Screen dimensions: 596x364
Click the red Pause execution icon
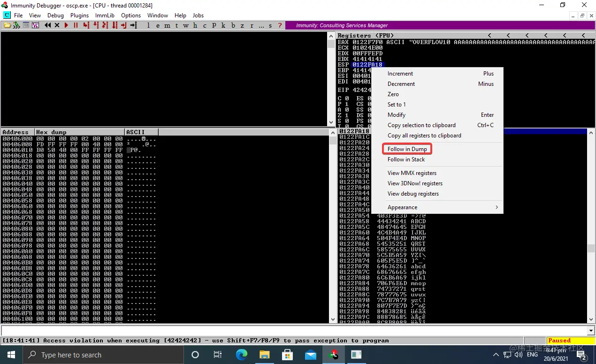click(x=76, y=25)
